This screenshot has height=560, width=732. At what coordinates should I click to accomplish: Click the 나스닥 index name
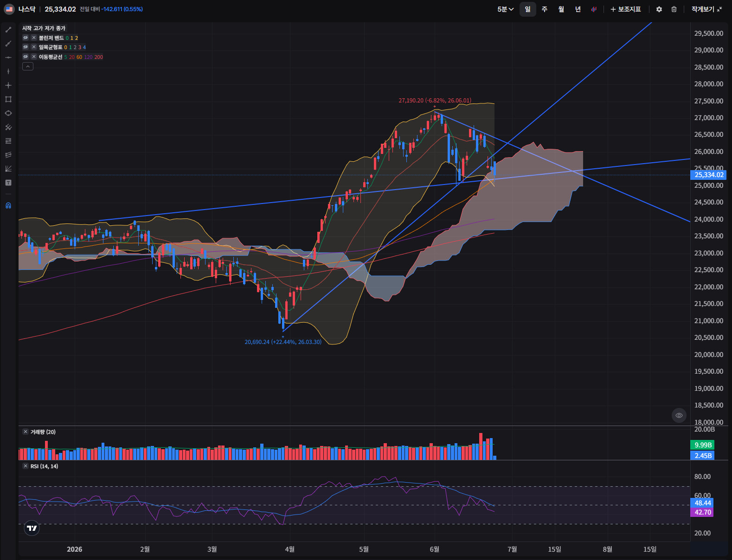pos(27,9)
